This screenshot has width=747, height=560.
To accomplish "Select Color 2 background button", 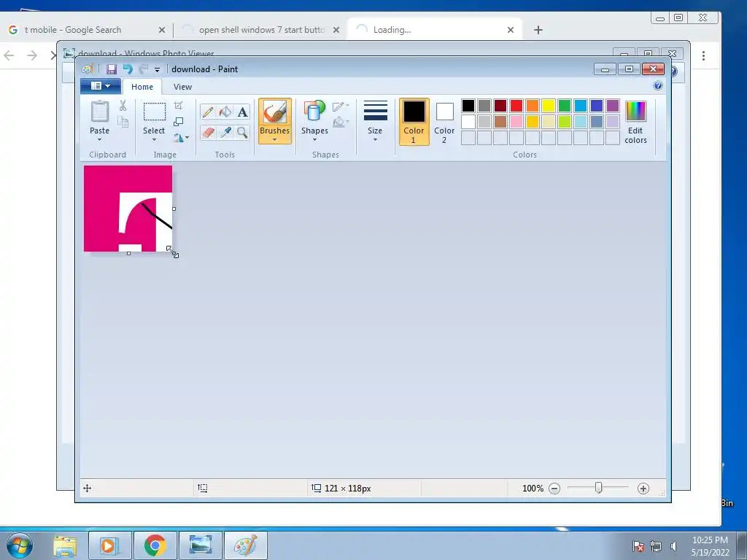I will pyautogui.click(x=444, y=122).
